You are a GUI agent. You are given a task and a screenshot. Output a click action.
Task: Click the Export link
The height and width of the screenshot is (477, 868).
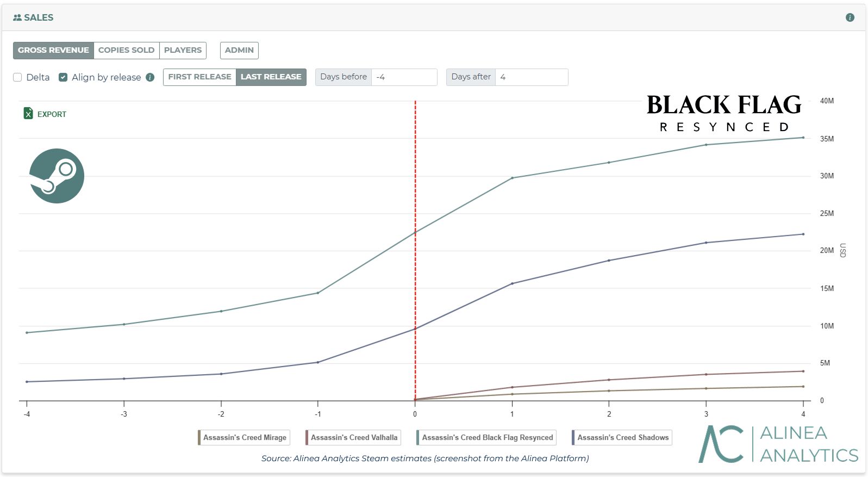coord(52,114)
